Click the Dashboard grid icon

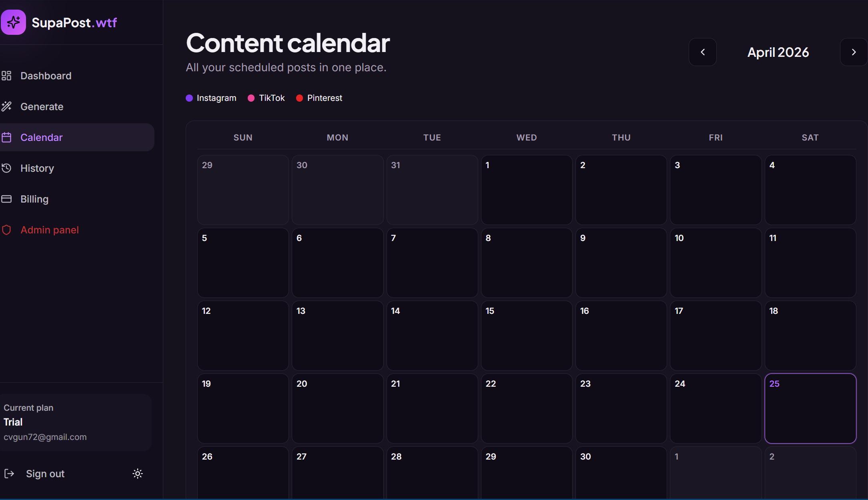click(6, 76)
